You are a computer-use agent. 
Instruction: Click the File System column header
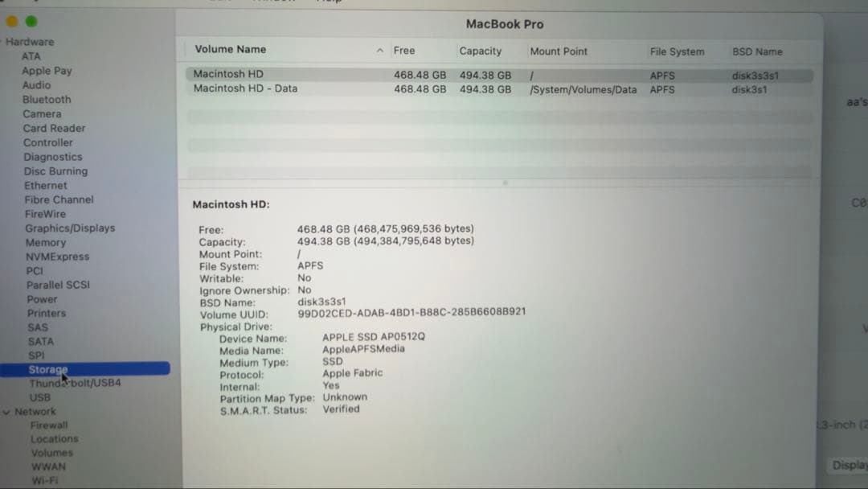[678, 51]
